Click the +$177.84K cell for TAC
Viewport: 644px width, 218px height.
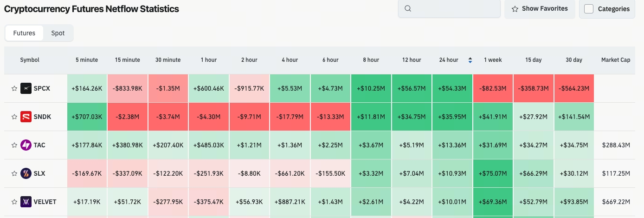point(87,145)
